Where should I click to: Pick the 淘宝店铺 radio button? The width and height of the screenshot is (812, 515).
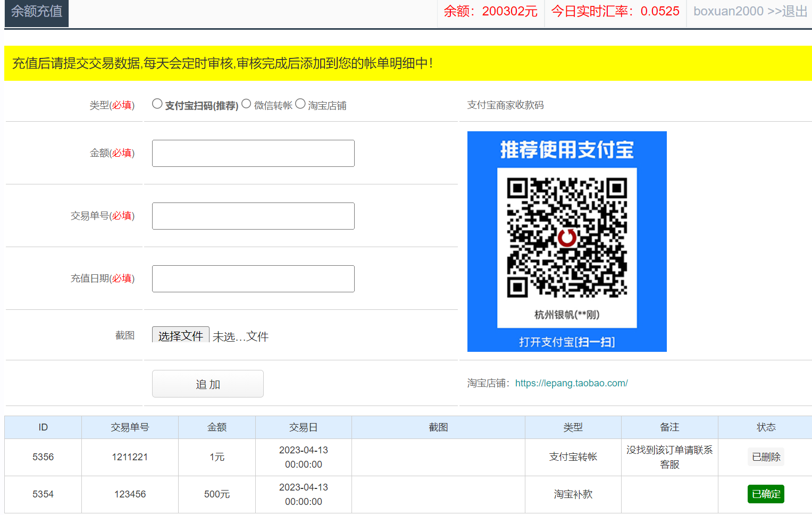pyautogui.click(x=300, y=104)
